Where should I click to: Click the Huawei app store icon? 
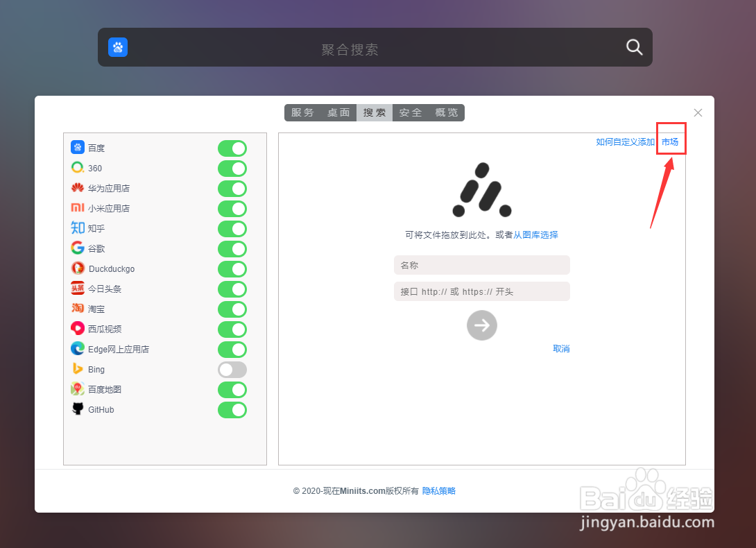[78, 188]
